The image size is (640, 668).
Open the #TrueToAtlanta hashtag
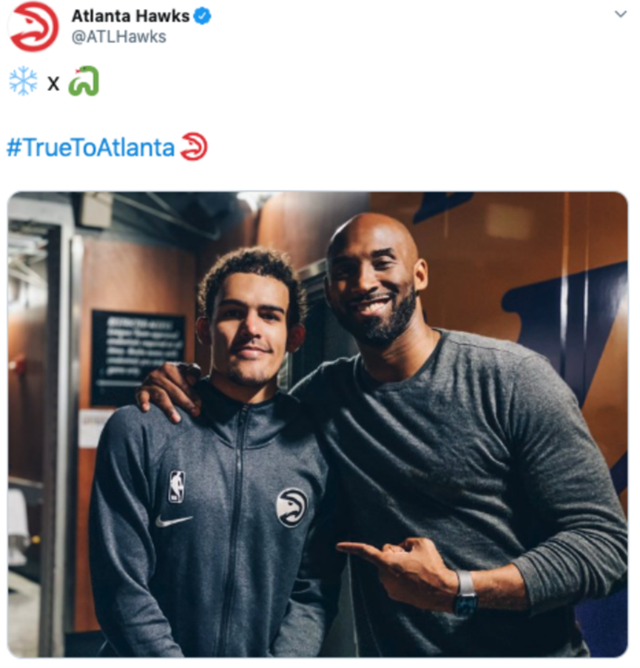(x=91, y=147)
